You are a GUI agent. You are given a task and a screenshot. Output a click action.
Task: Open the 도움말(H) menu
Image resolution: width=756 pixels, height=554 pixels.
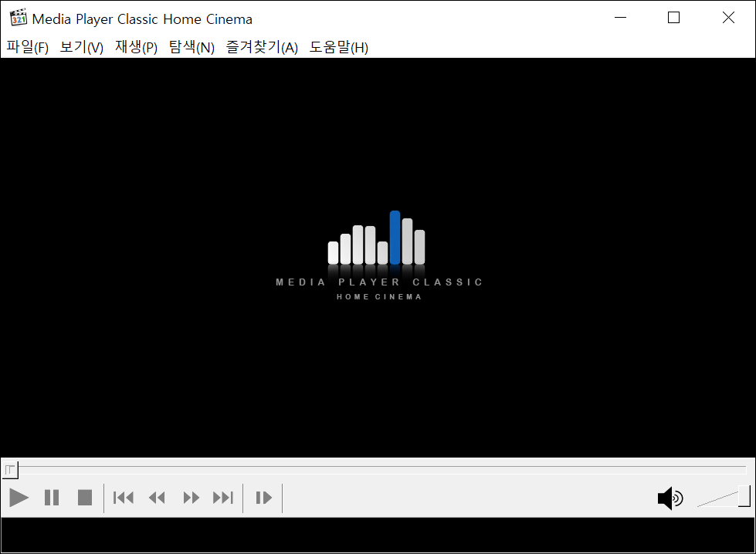(x=338, y=47)
